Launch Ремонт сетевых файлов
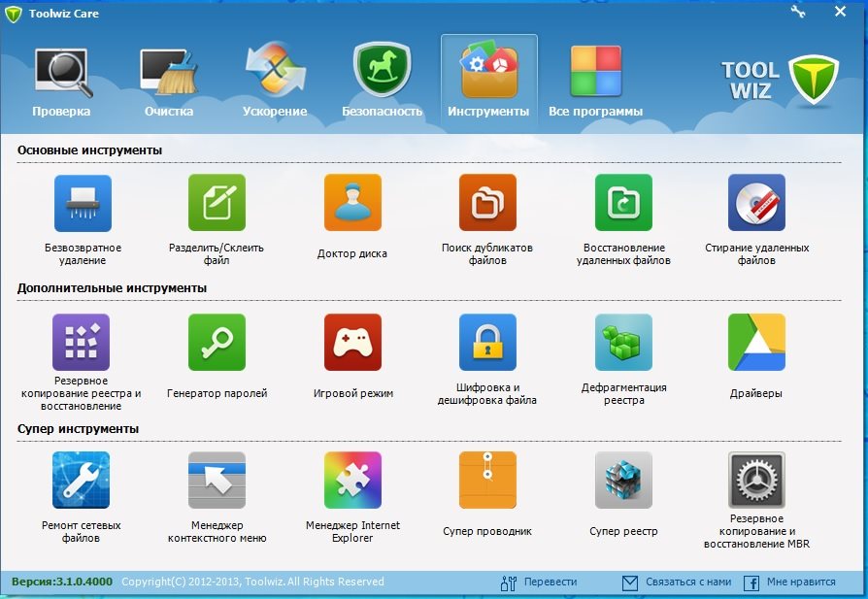Image resolution: width=868 pixels, height=599 pixels. pos(81,480)
